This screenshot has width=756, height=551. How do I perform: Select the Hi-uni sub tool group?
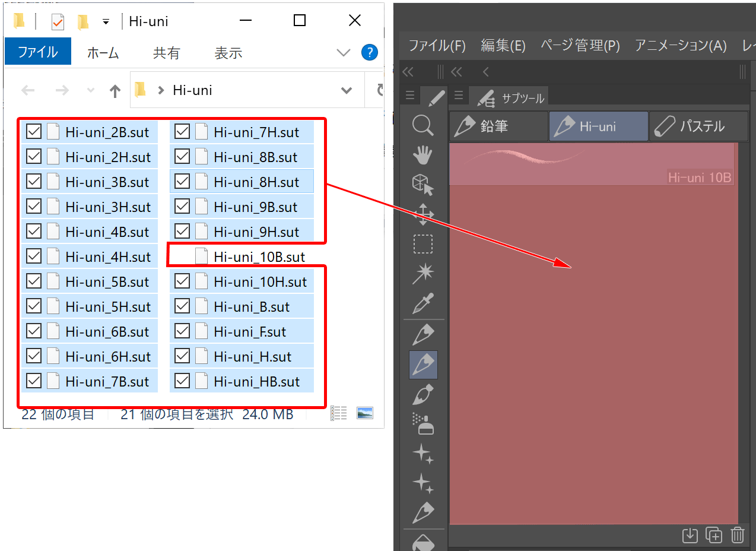(x=598, y=126)
